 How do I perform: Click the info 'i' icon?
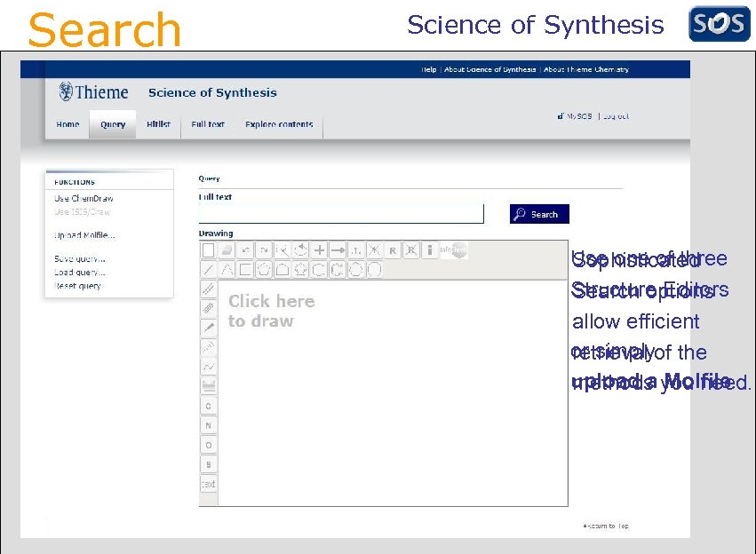point(430,250)
